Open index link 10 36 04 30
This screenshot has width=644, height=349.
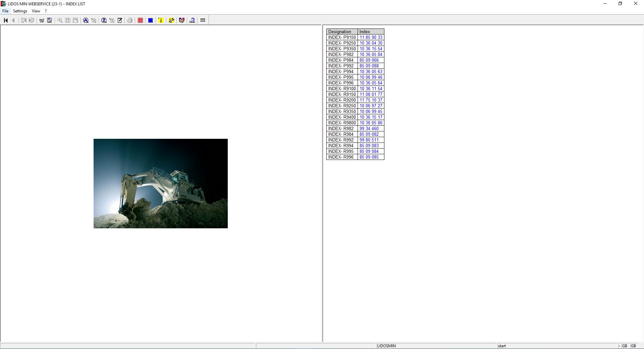tap(371, 43)
